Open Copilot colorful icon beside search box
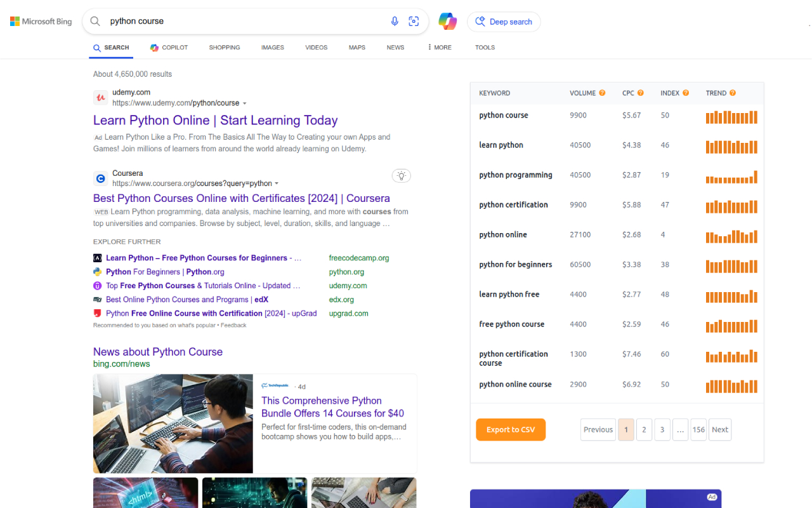The width and height of the screenshot is (812, 508). click(x=447, y=22)
